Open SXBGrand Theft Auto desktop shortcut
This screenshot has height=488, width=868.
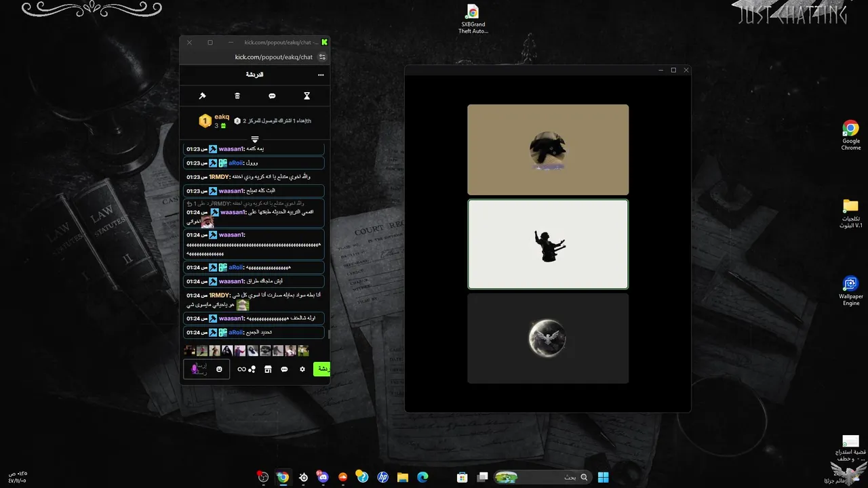[473, 19]
